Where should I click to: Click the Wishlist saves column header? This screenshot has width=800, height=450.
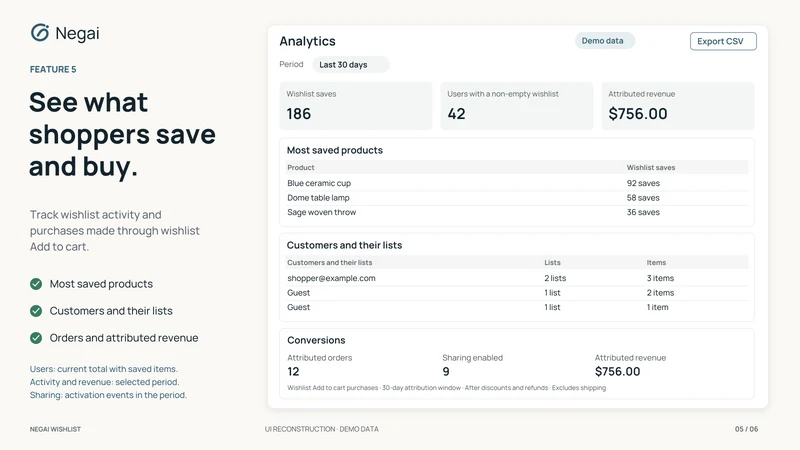click(x=651, y=167)
